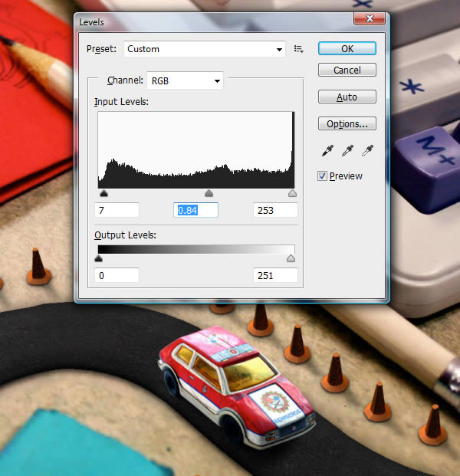Image resolution: width=460 pixels, height=476 pixels.
Task: Click the histogram graph area
Action: [x=196, y=150]
